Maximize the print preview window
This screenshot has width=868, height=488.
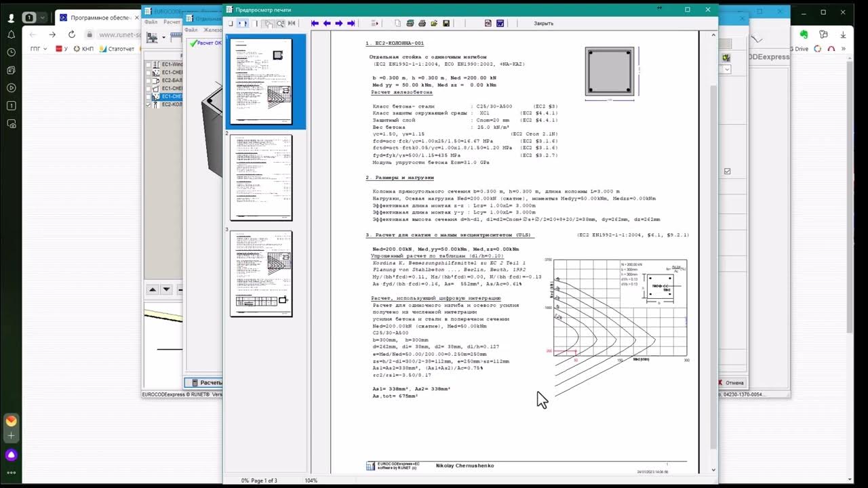[x=687, y=9]
